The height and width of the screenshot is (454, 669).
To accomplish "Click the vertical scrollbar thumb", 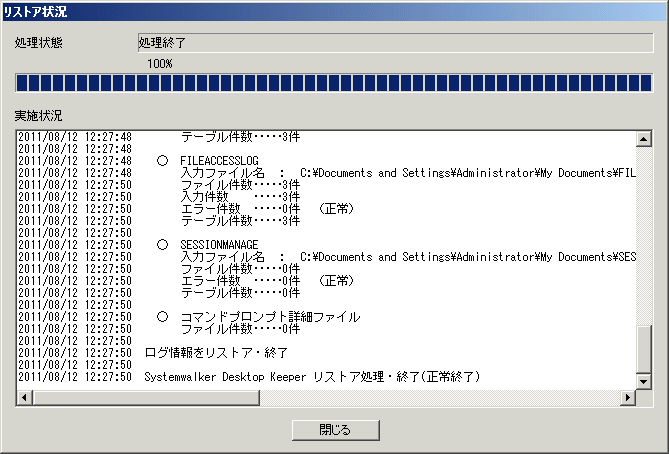I will coord(643,349).
